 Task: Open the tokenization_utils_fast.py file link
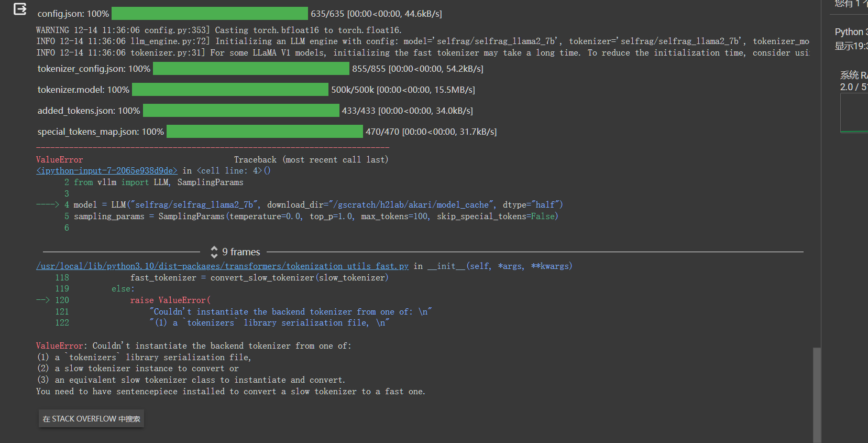click(222, 266)
